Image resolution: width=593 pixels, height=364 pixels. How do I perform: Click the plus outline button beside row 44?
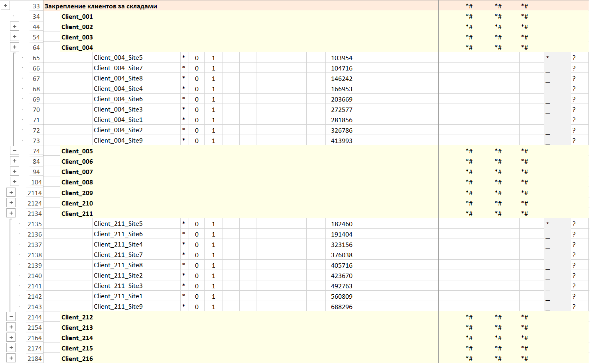pyautogui.click(x=15, y=26)
